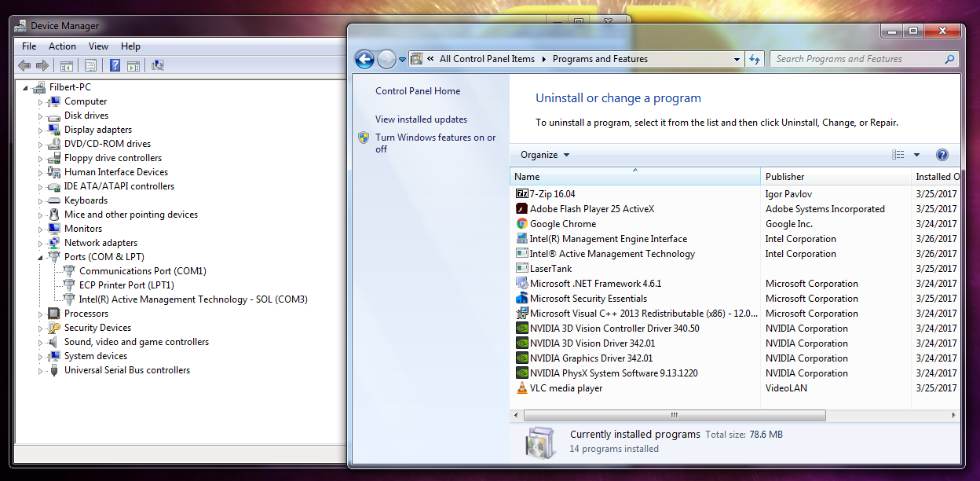980x481 pixels.
Task: Click Turn Windows features on or off
Action: (435, 143)
